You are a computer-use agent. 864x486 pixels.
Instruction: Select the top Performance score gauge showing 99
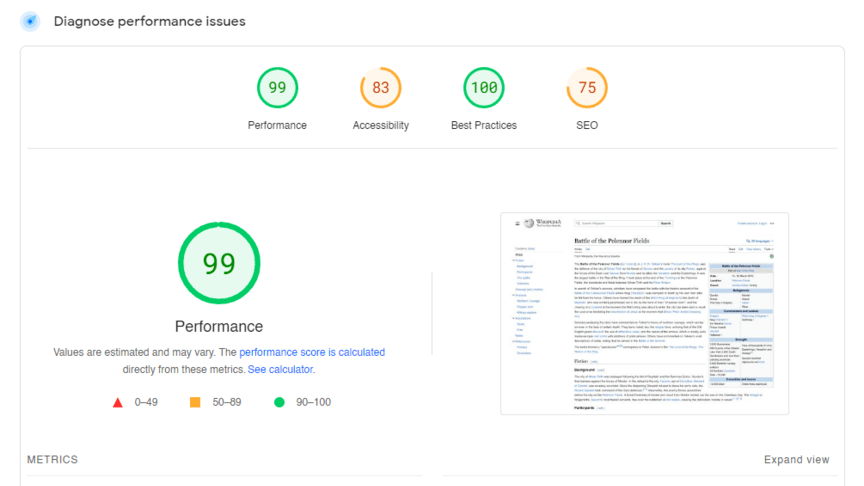(277, 88)
